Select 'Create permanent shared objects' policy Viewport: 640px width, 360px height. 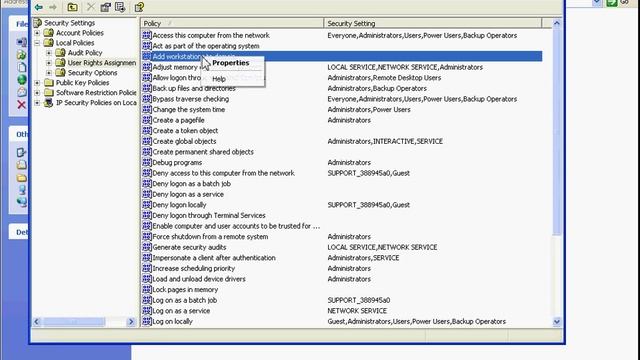[203, 152]
